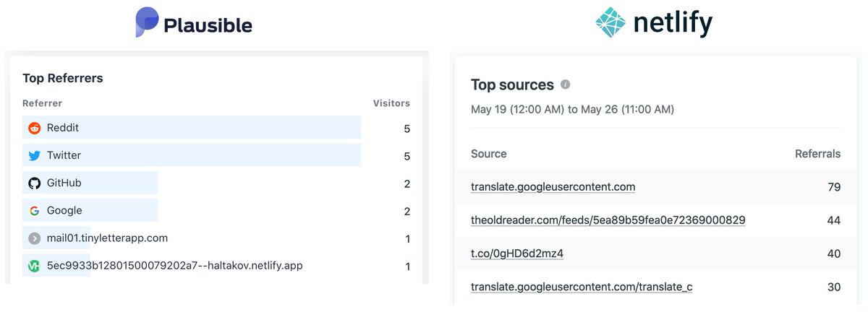868x312 pixels.
Task: Open the t.co/0gHD6d2mz4 source link
Action: click(517, 253)
